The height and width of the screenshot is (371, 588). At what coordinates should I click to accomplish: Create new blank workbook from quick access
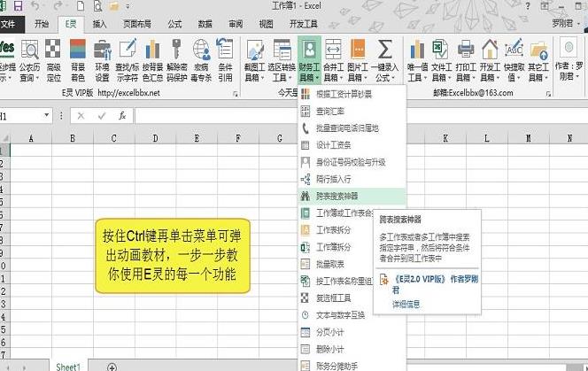[81, 6]
